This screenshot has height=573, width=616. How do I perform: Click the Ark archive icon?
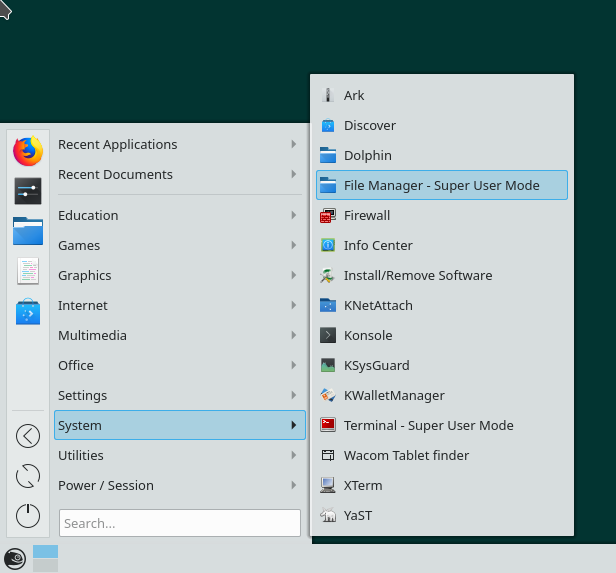[x=328, y=95]
